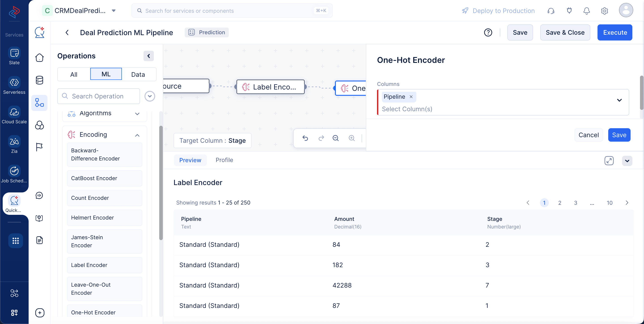Go to results page 2
Image resolution: width=644 pixels, height=324 pixels.
(x=560, y=203)
